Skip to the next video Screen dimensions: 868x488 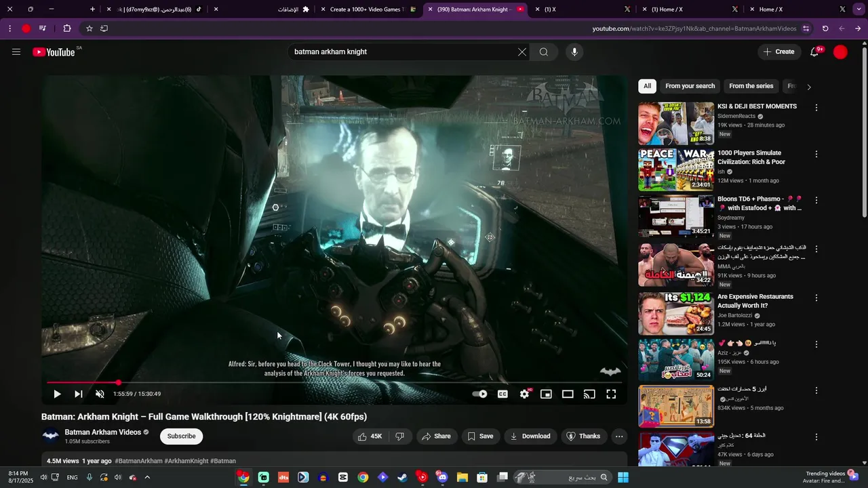pos(79,394)
